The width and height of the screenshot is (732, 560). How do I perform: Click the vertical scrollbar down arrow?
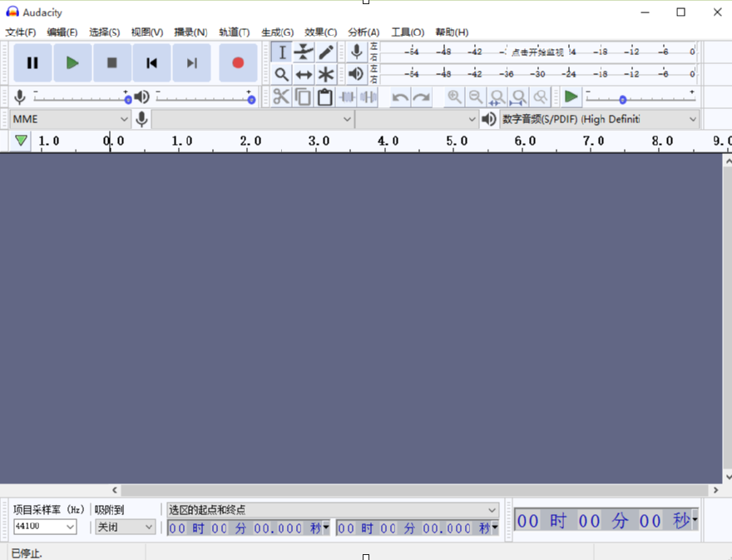coord(728,478)
